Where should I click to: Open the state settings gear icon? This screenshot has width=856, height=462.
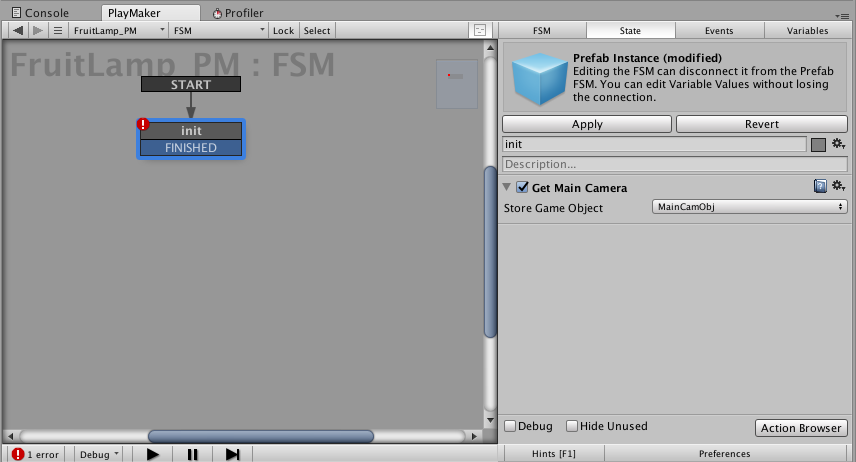(x=839, y=144)
